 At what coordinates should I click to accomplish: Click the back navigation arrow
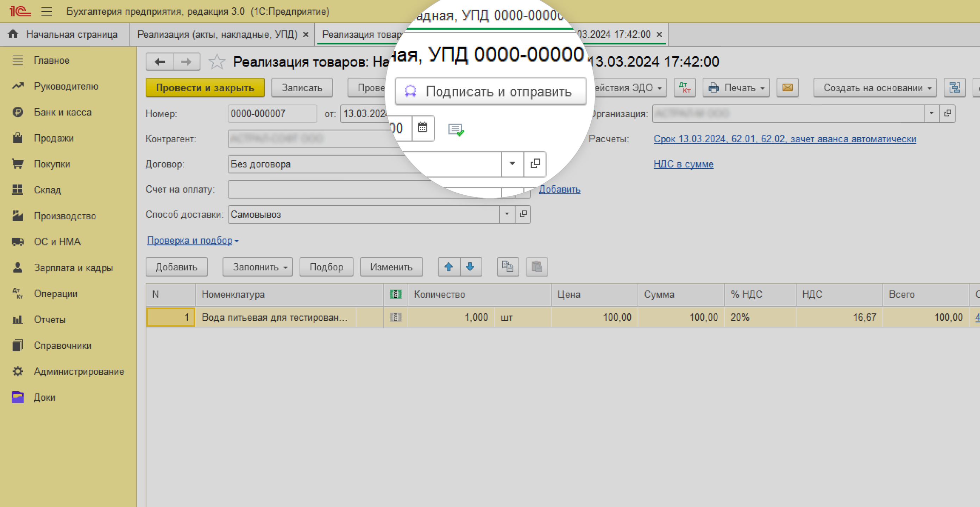159,62
